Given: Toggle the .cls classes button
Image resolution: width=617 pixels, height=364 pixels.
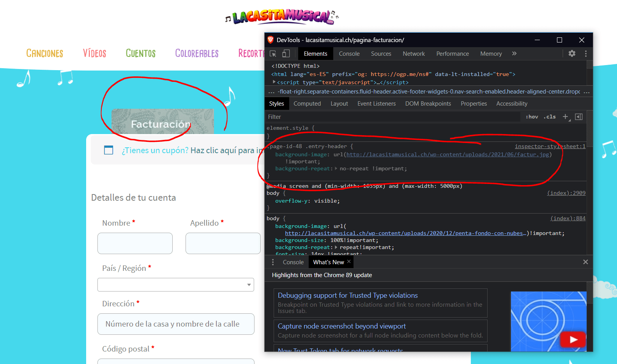Looking at the screenshot, I should point(550,117).
